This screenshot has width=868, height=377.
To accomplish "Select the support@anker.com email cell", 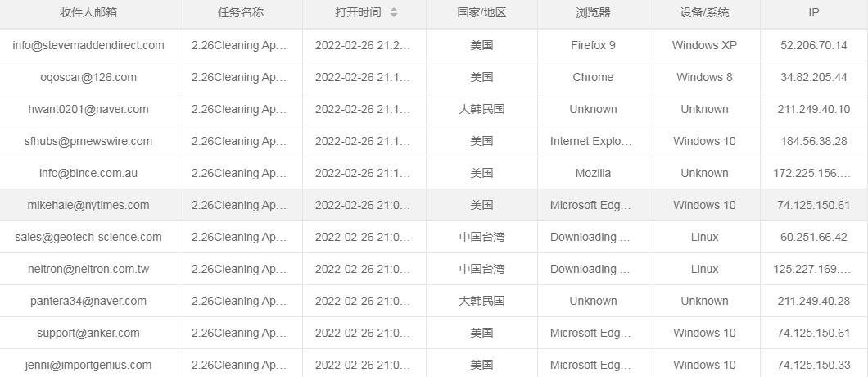I will coord(88,333).
